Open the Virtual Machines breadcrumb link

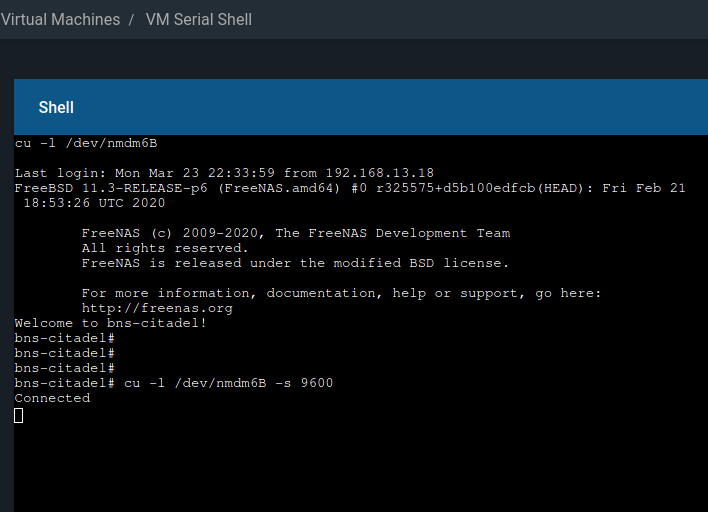(60, 19)
